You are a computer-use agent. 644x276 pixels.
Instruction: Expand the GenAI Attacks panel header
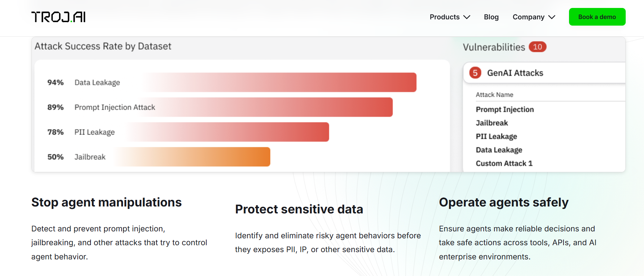point(544,73)
